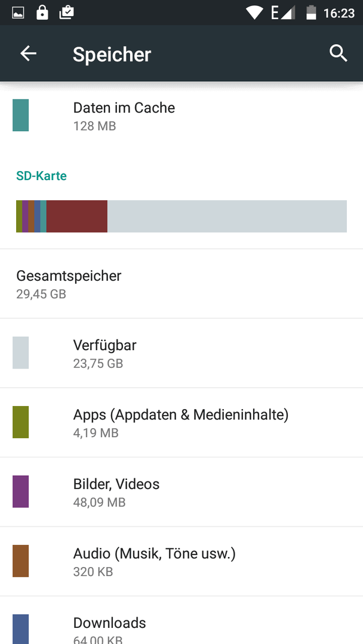Screen dimensions: 363x644
Task: Tap the purple Bilder, Videos color swatch
Action: (20, 491)
